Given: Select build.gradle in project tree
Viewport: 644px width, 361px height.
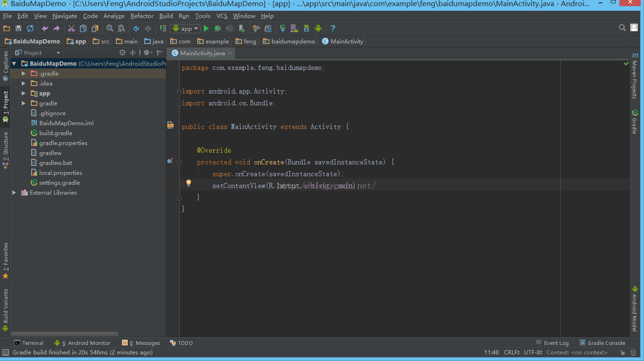Looking at the screenshot, I should tap(55, 133).
